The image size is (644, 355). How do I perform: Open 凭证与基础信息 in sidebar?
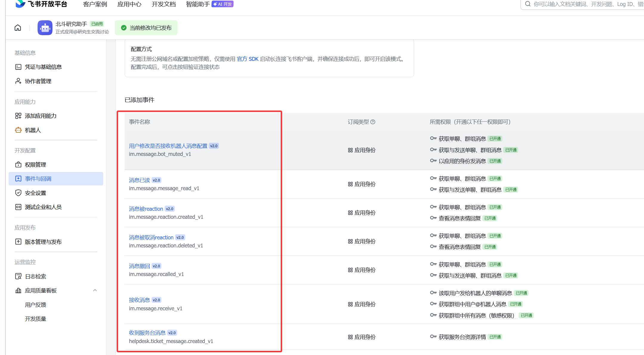click(x=43, y=67)
